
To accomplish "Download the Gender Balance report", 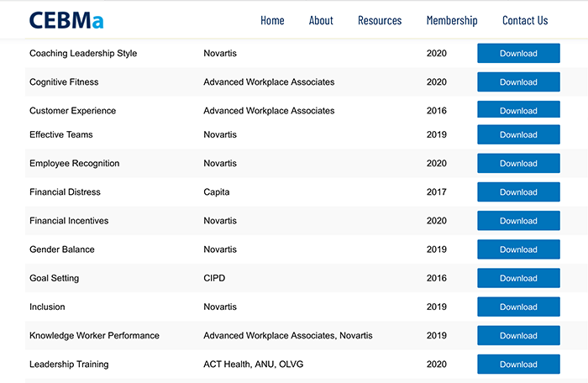I will (518, 249).
